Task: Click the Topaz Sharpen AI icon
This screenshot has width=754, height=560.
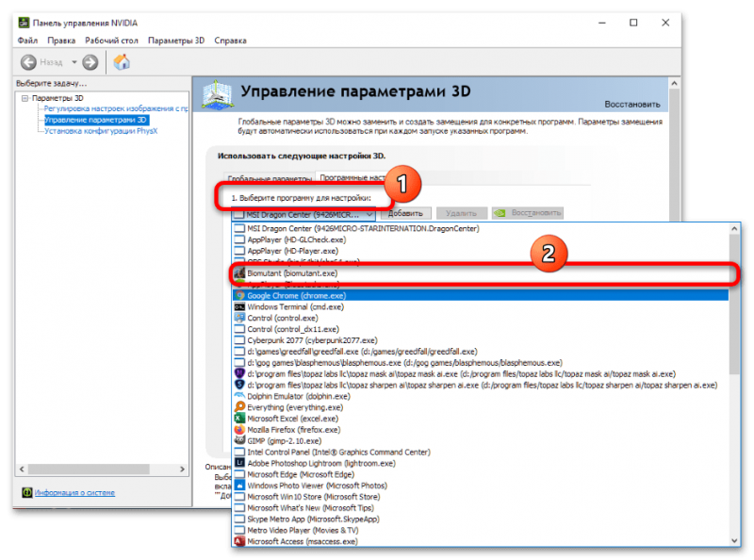Action: [x=239, y=385]
